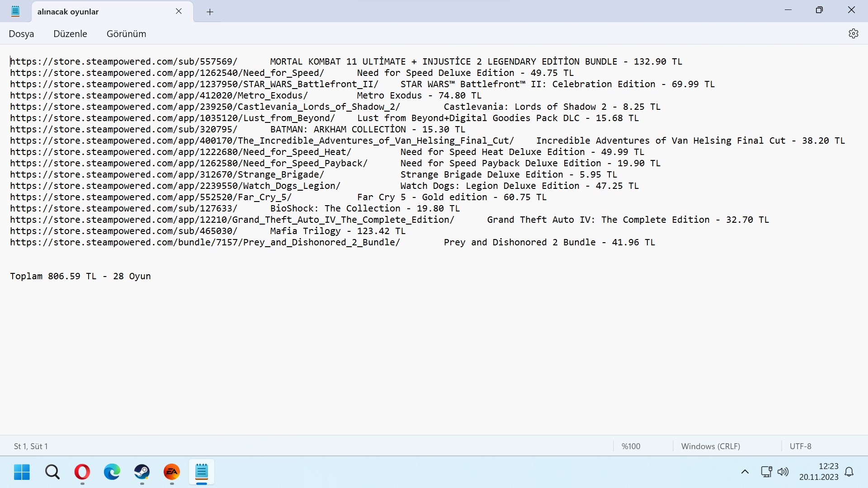
Task: Click the Settings gear icon in Notepad
Action: [x=854, y=33]
